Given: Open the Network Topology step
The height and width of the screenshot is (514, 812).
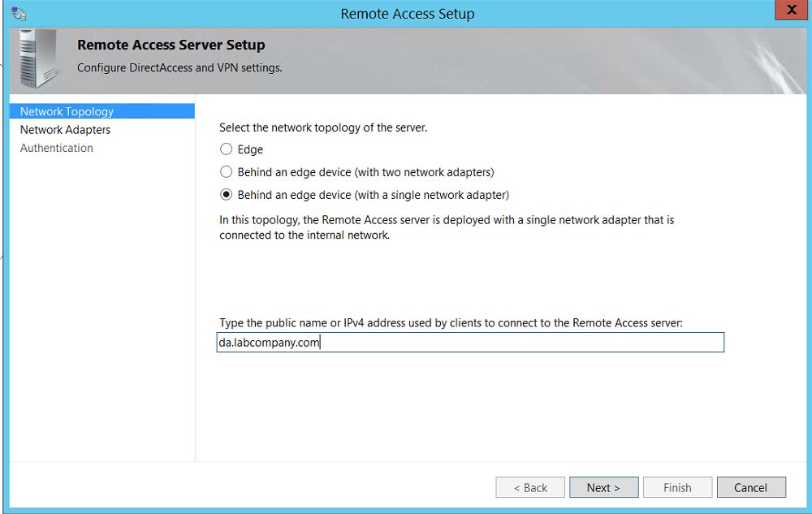Looking at the screenshot, I should coord(102,111).
